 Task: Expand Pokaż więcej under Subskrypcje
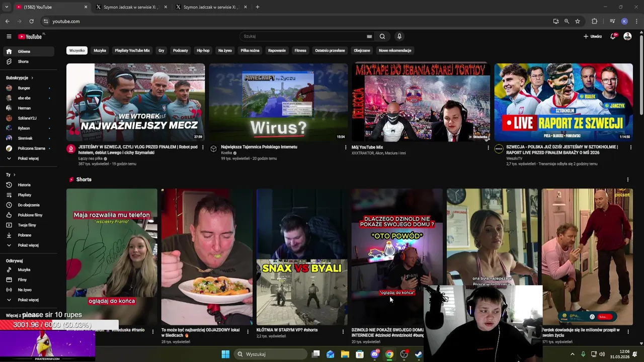tap(28, 158)
